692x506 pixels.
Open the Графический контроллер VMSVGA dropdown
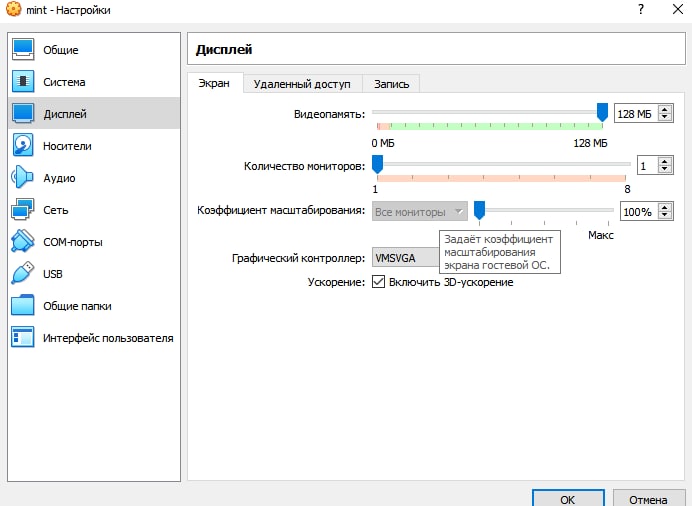(406, 258)
